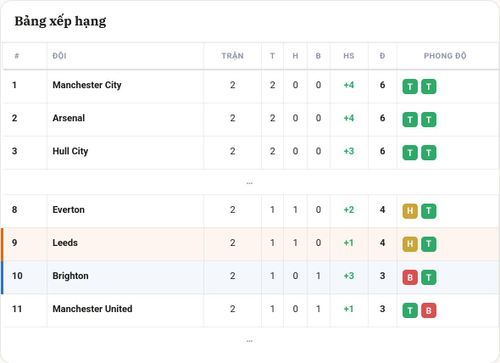The image size is (500, 363).
Task: Click Brighton's red B form badge
Action: pyautogui.click(x=410, y=277)
